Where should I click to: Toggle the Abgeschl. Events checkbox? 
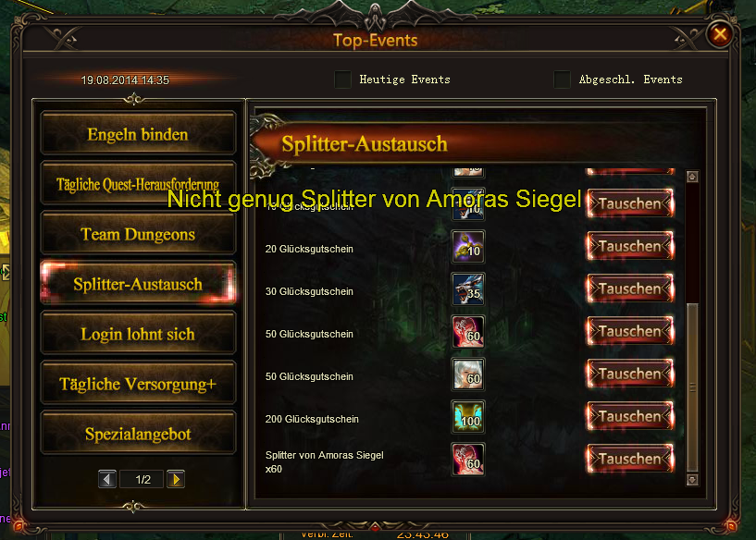562,80
